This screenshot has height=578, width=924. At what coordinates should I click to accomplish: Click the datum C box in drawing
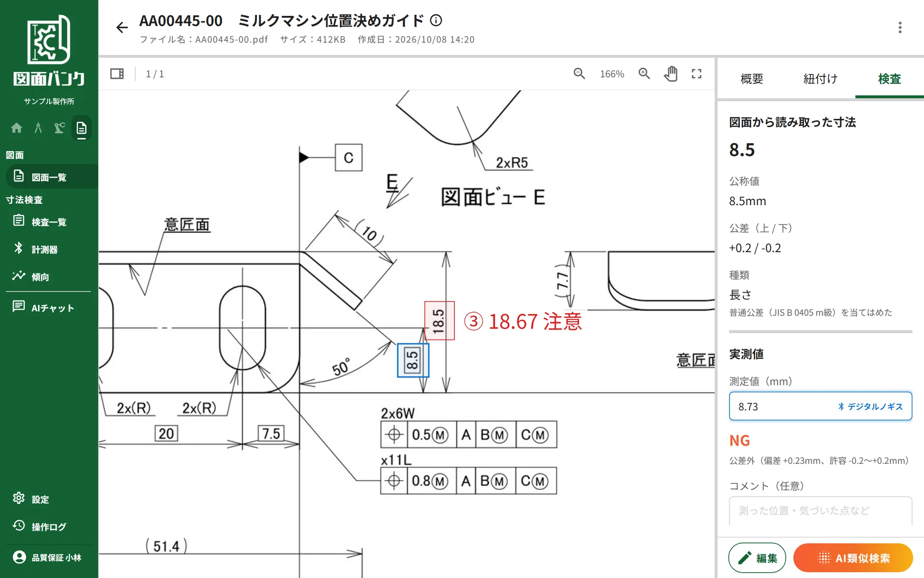coord(348,158)
